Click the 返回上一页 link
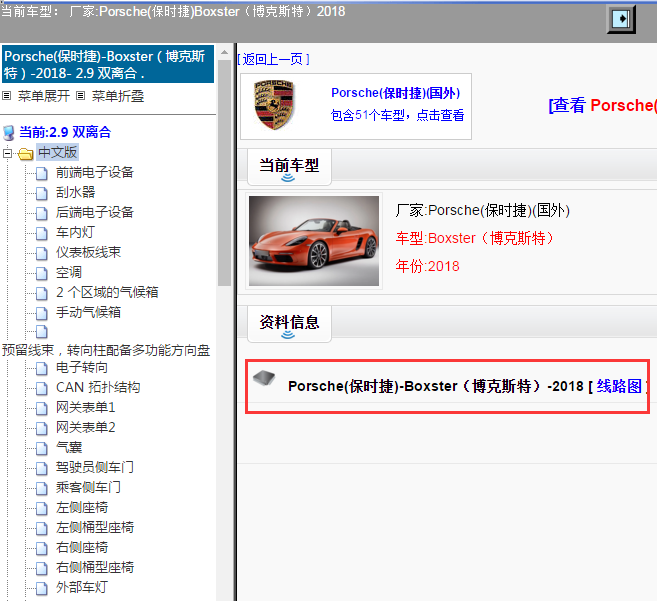 [273, 59]
